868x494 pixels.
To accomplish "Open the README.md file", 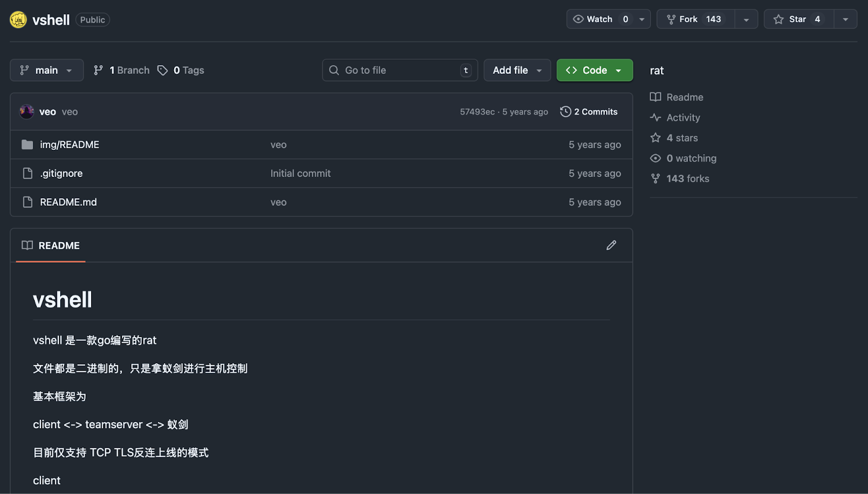I will [68, 202].
